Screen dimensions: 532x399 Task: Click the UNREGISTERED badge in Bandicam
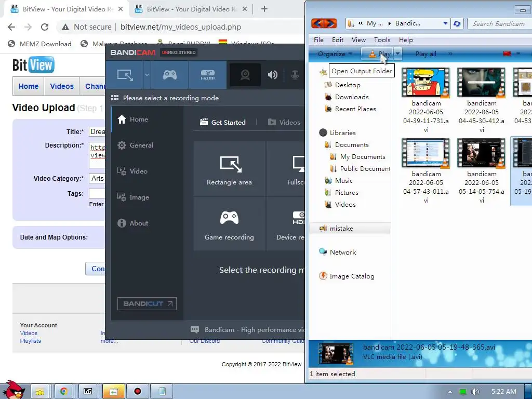(179, 52)
